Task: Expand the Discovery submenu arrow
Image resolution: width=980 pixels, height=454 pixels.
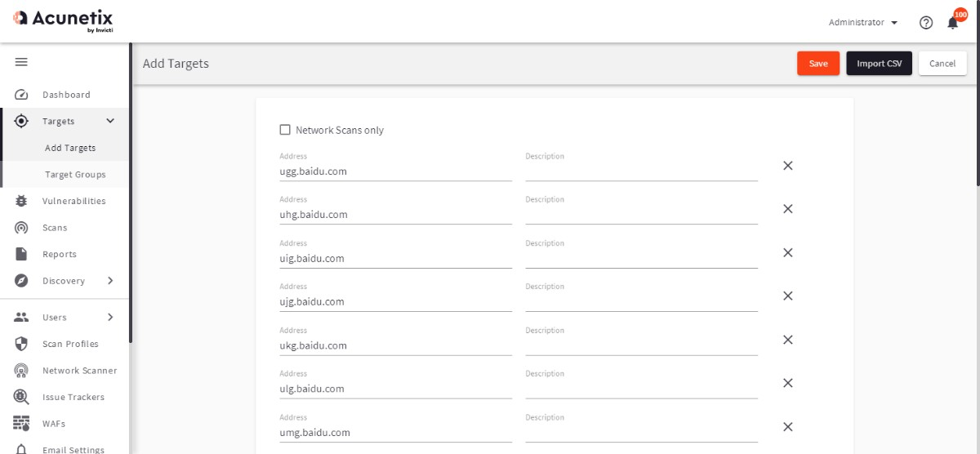Action: click(x=110, y=281)
